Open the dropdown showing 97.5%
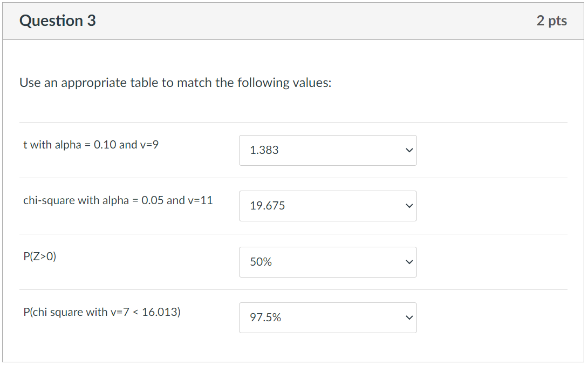The image size is (588, 365). click(327, 318)
